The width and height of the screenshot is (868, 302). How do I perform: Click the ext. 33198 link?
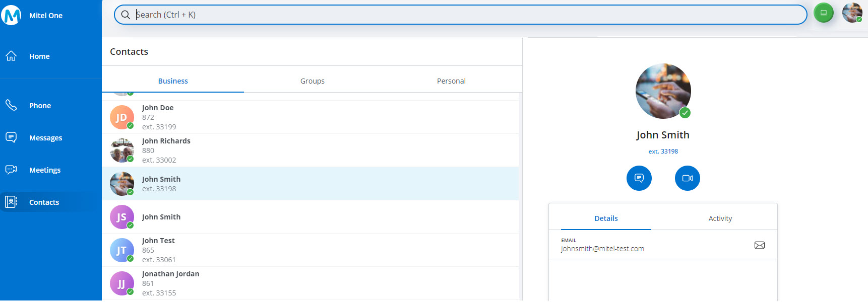click(x=663, y=152)
